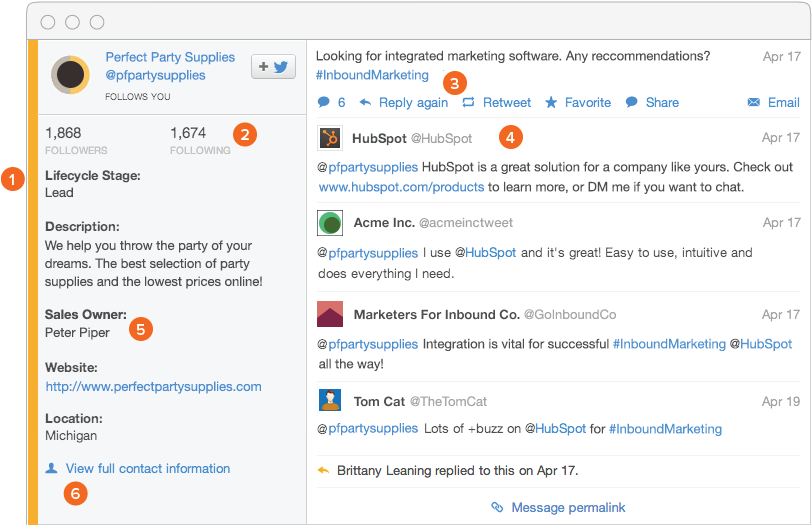Click the follow on Twitter button
This screenshot has height=526, width=812.
pos(273,67)
